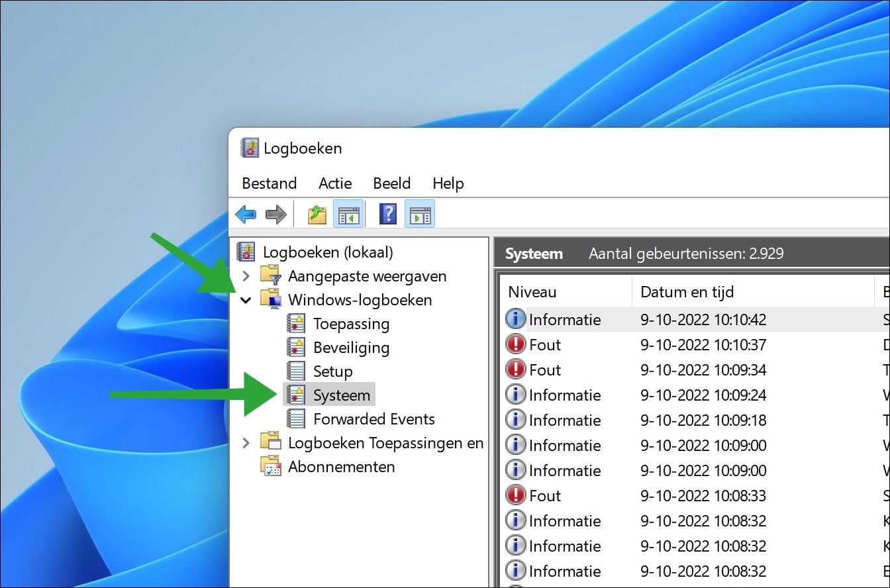Screen dimensions: 890x588
Task: Sort by the Datum en tijd column header
Action: point(687,291)
